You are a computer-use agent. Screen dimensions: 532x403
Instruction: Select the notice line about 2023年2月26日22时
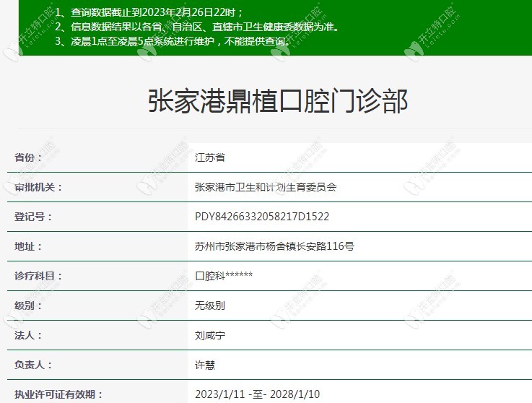point(149,12)
